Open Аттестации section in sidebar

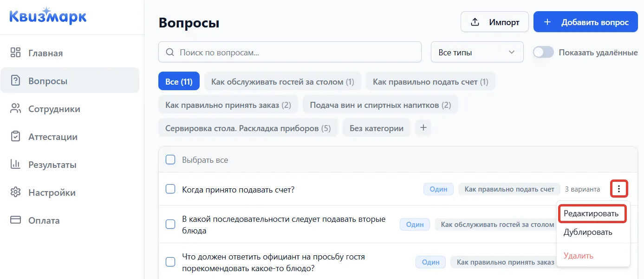pos(70,136)
